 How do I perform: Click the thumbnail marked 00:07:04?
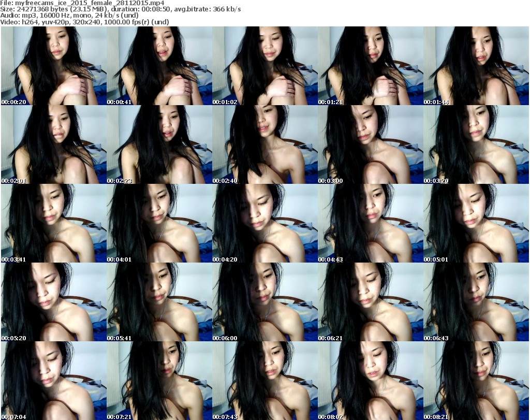point(54,381)
